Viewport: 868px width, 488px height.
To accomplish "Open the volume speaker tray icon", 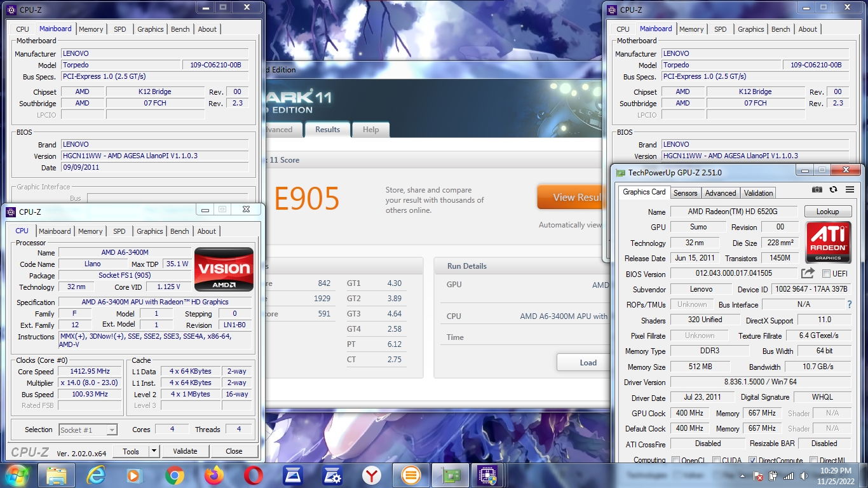I will (x=803, y=476).
